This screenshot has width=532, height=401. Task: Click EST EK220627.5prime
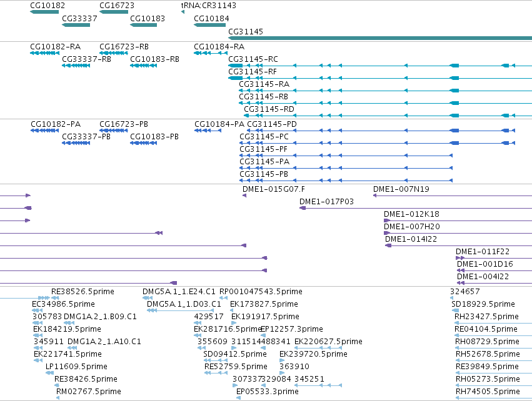pyautogui.click(x=318, y=348)
